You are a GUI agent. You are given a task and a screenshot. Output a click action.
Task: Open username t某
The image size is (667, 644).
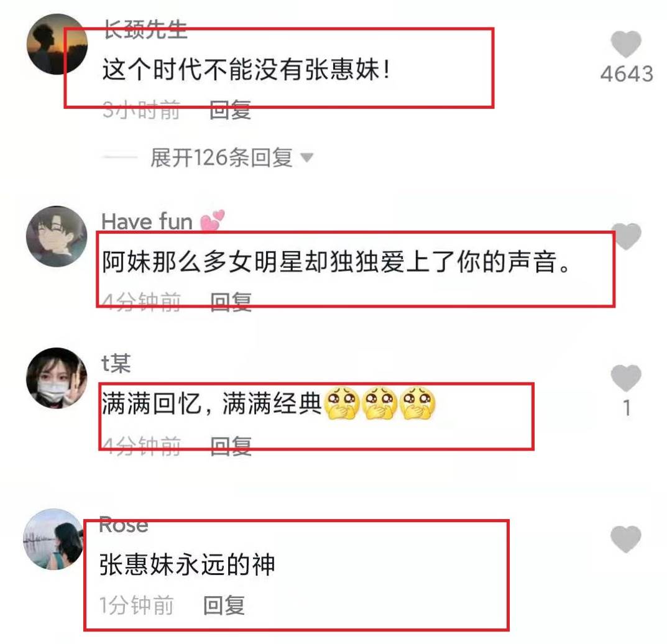pos(116,364)
